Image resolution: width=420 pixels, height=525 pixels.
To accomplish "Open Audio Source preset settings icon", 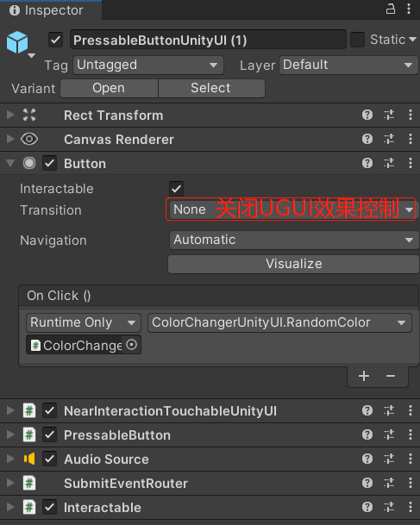I will point(389,459).
